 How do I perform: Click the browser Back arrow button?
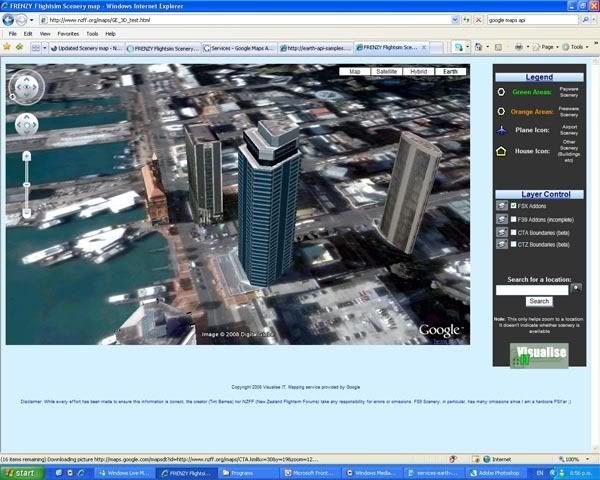click(9, 19)
